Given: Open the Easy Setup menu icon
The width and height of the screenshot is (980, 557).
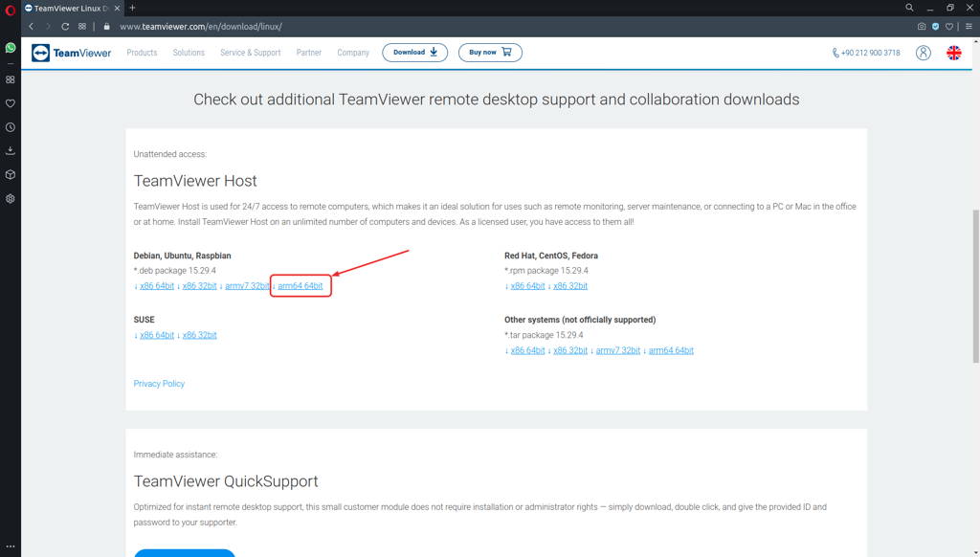Looking at the screenshot, I should click(969, 26).
